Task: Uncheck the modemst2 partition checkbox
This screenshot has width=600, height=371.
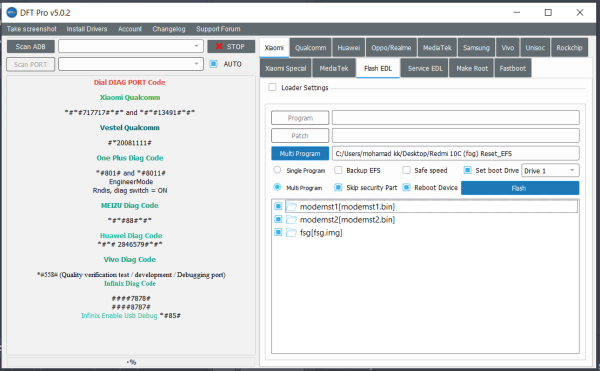Action: 278,220
